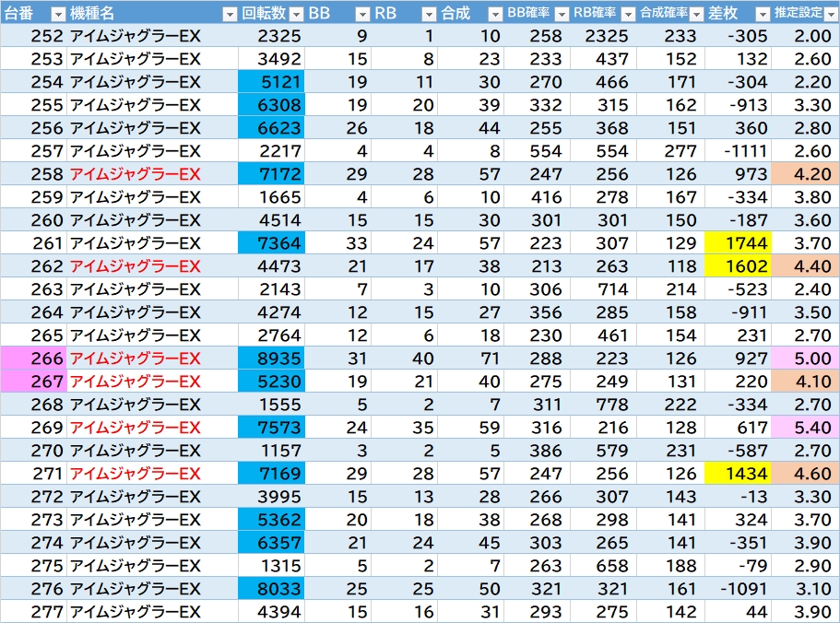Open the 差枚 column filter dropdown

point(763,14)
